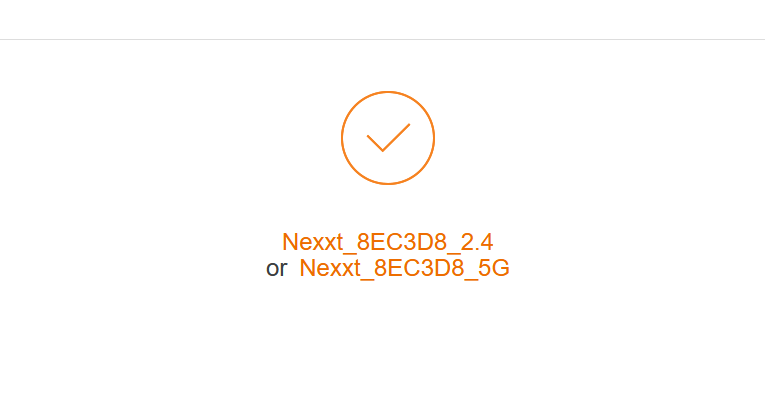
Task: Open the Nexxt_8EC3D8_2.4 network name
Action: (388, 242)
